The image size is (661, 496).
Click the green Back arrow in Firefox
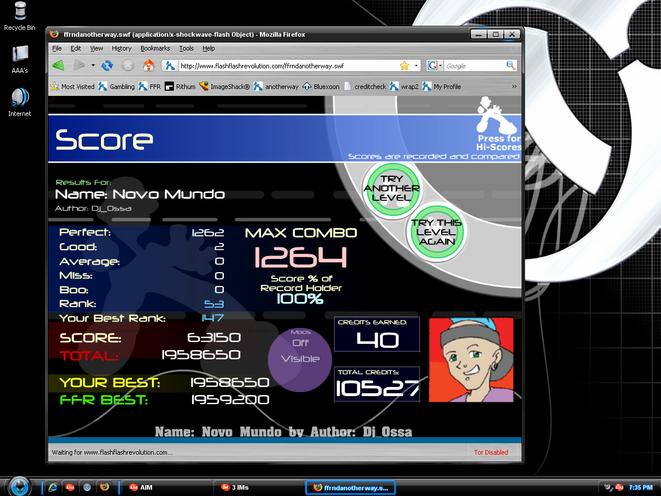pyautogui.click(x=59, y=65)
